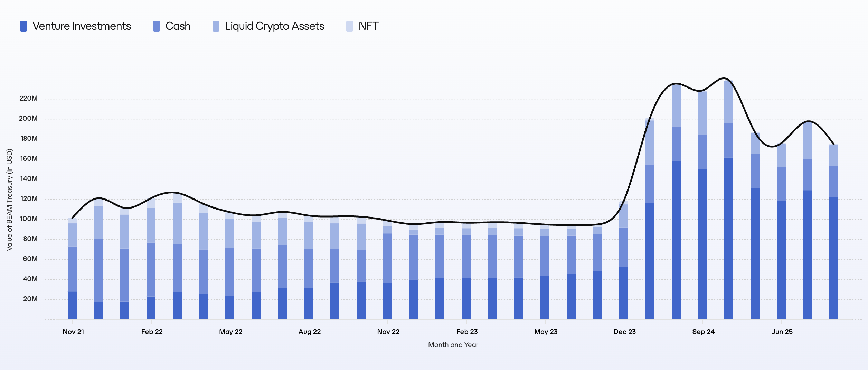Viewport: 868px width, 370px height.
Task: Select the Nov 22 stacked bar
Action: point(387,270)
